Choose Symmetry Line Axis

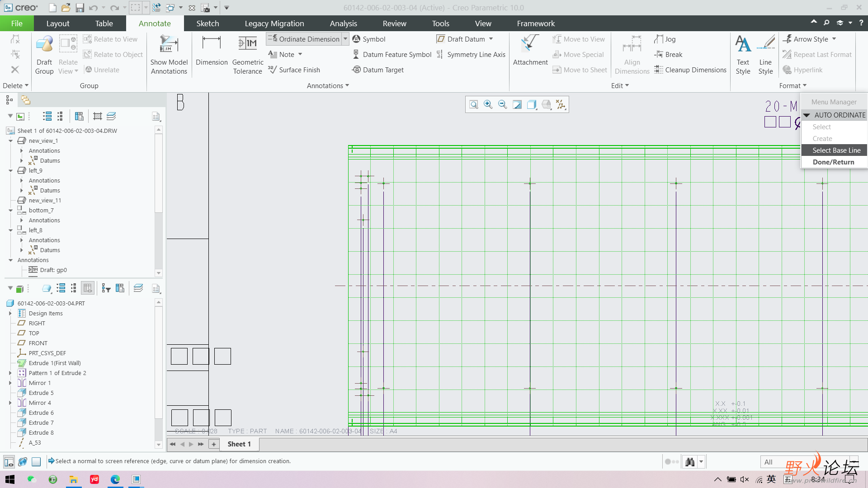pyautogui.click(x=471, y=55)
